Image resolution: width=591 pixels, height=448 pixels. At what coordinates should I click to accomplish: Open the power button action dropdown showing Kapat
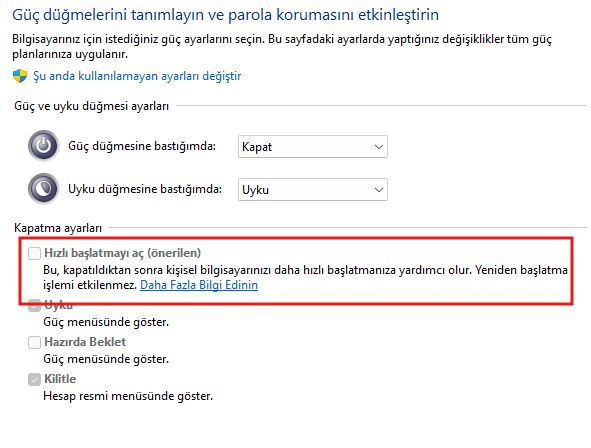coord(313,147)
